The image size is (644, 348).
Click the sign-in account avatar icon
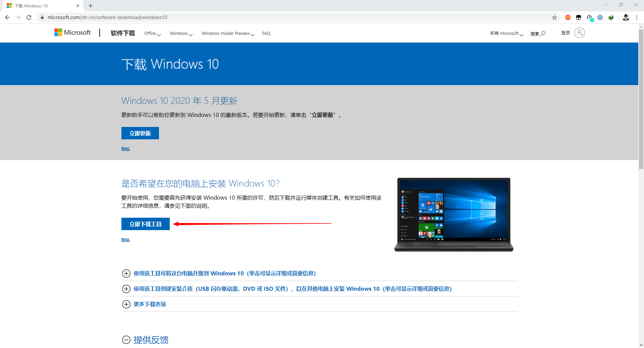[579, 33]
